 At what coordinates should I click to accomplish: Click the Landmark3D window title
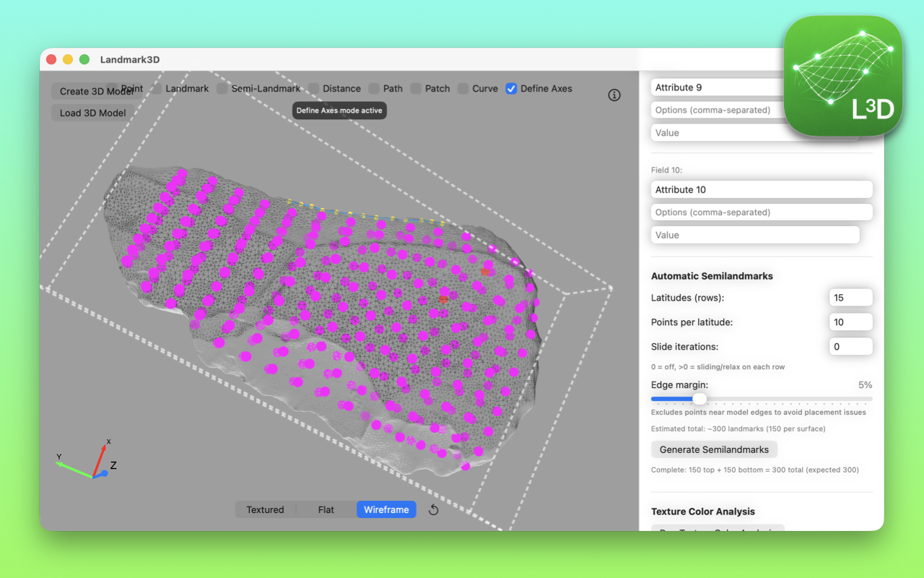pos(130,59)
